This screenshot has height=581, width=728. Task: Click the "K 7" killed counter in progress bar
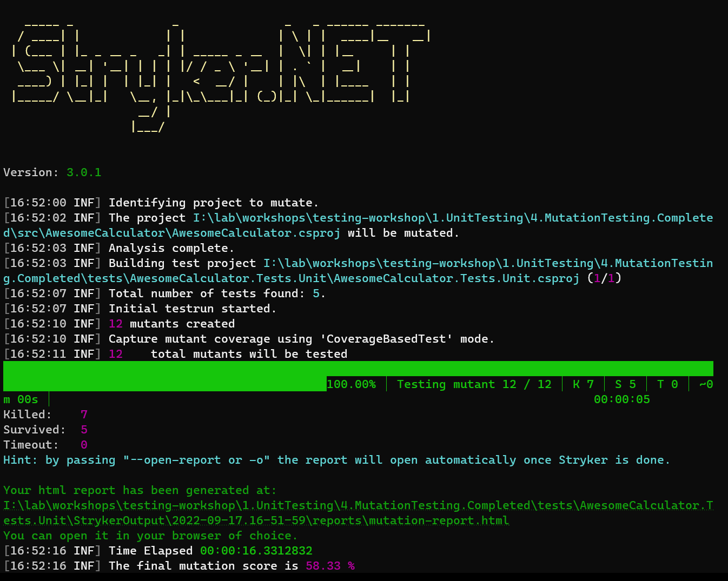tap(583, 384)
